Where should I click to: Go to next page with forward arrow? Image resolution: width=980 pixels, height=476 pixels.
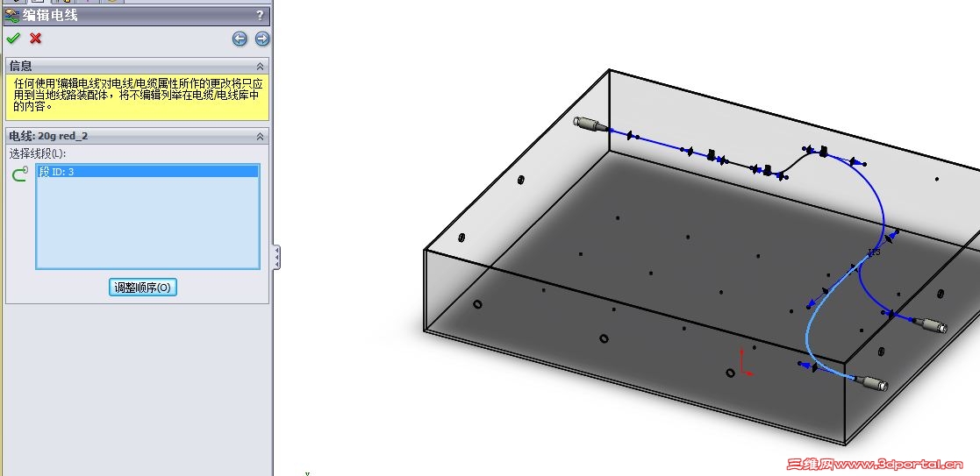coord(262,39)
